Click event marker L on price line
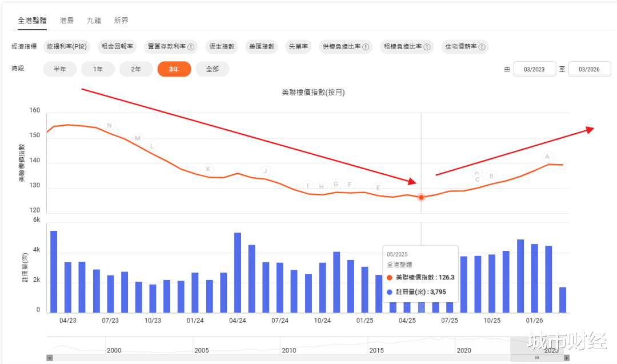 [153, 146]
